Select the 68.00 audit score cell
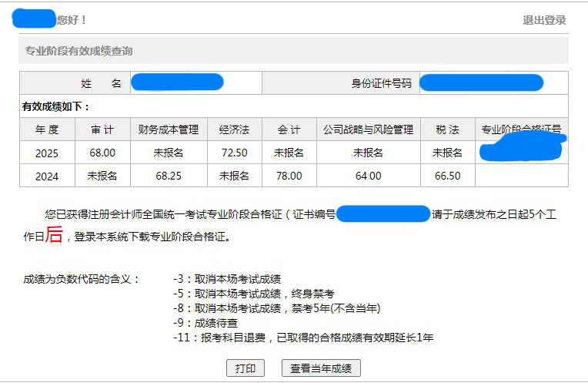 pyautogui.click(x=102, y=153)
